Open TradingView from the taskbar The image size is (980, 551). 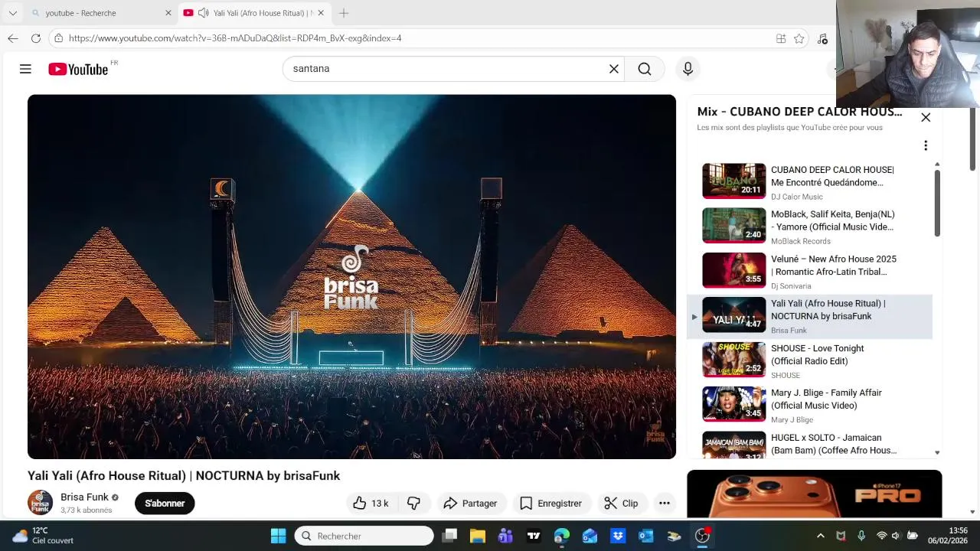click(534, 536)
